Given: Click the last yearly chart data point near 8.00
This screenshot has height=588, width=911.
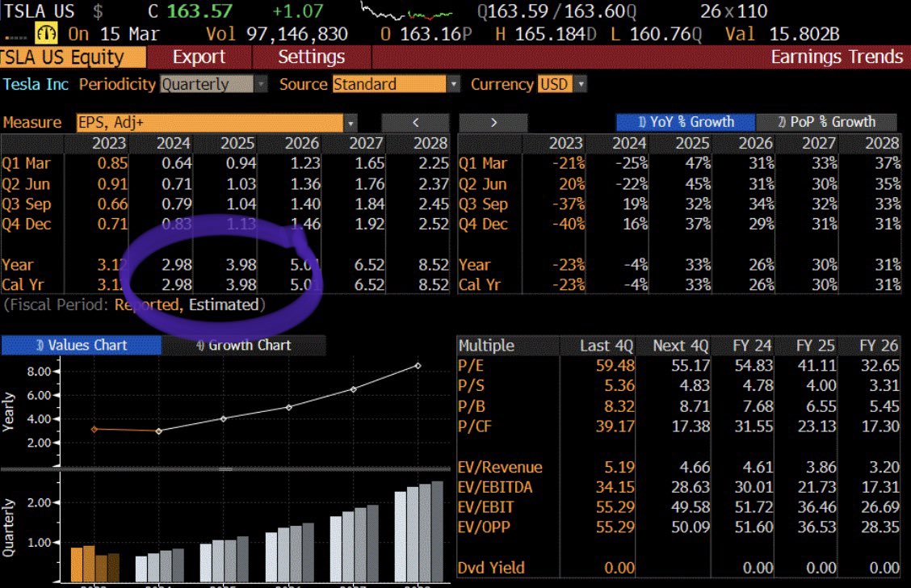Looking at the screenshot, I should click(x=418, y=366).
